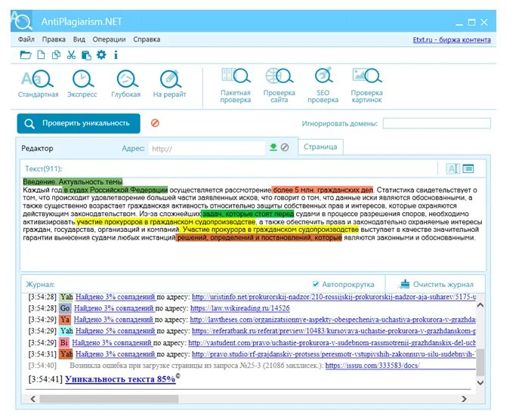Select the Редактор tab
Viewport: 522px width, 420px height.
(x=37, y=148)
